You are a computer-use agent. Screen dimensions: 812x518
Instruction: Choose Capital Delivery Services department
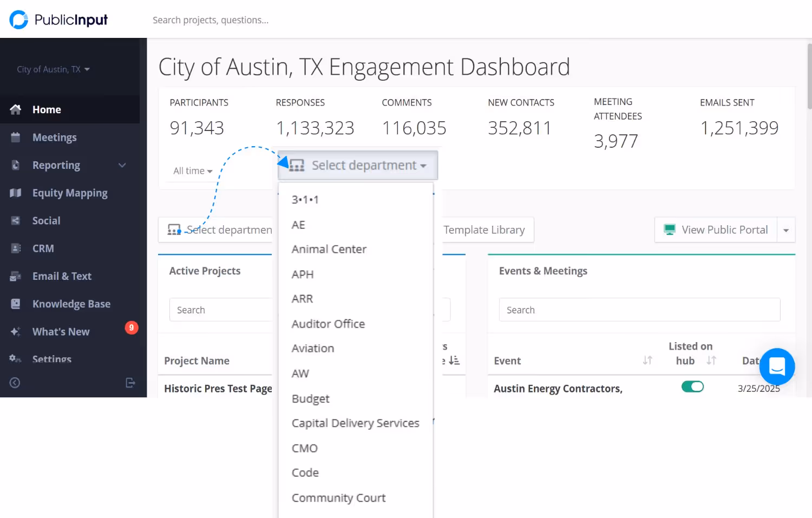point(355,423)
